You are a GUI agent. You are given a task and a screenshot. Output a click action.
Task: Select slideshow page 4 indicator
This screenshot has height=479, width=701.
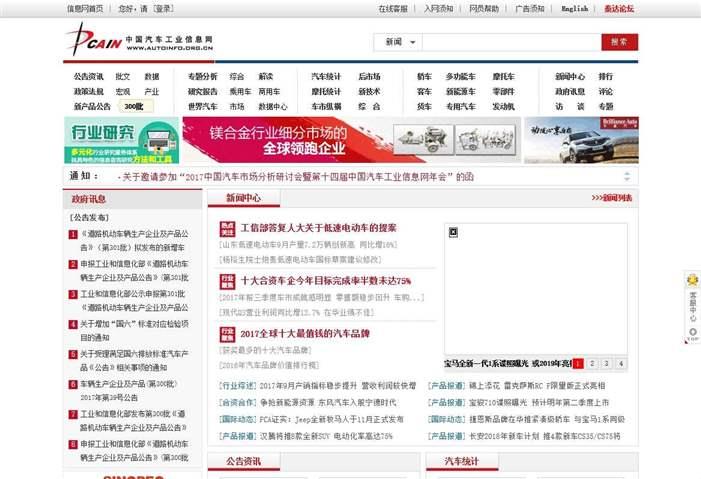[621, 363]
